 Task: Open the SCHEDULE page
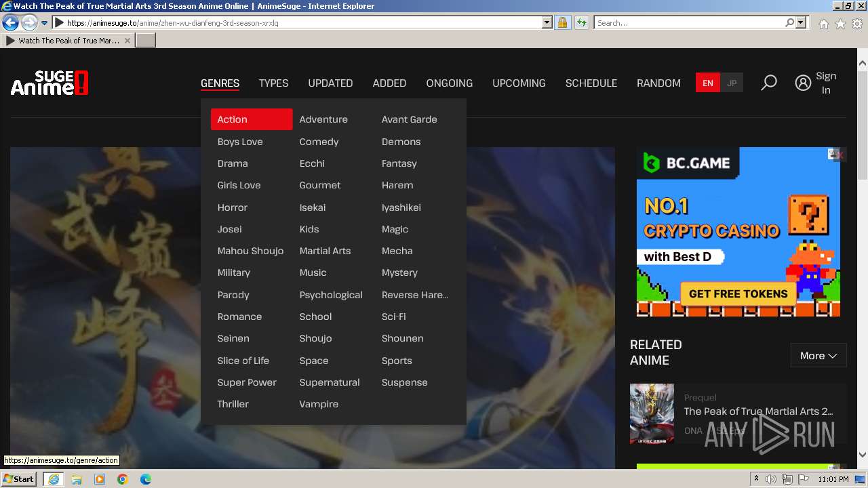tap(591, 83)
